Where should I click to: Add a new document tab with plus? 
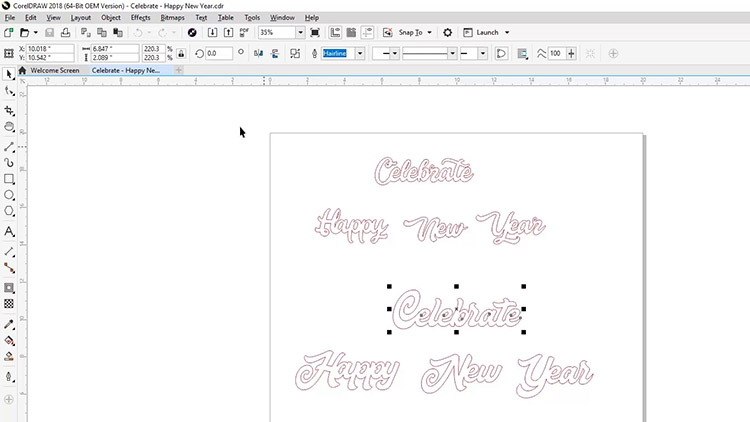(179, 71)
